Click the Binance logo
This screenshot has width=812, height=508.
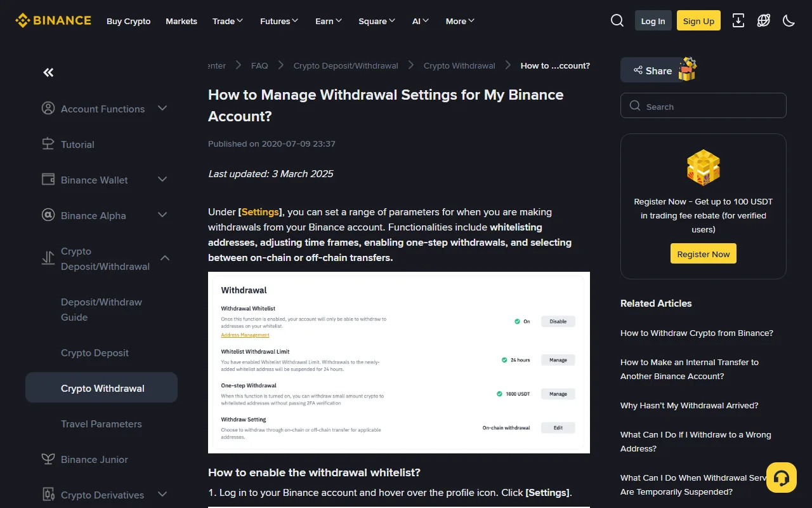coord(53,21)
